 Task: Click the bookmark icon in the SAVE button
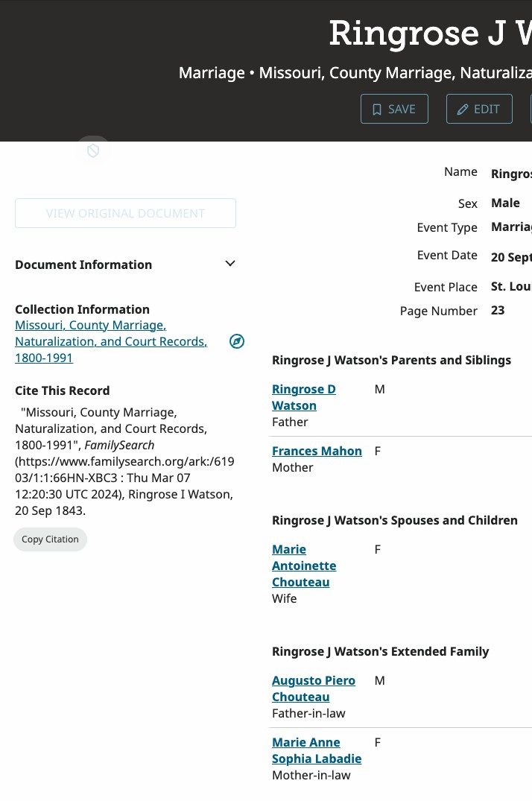(376, 110)
